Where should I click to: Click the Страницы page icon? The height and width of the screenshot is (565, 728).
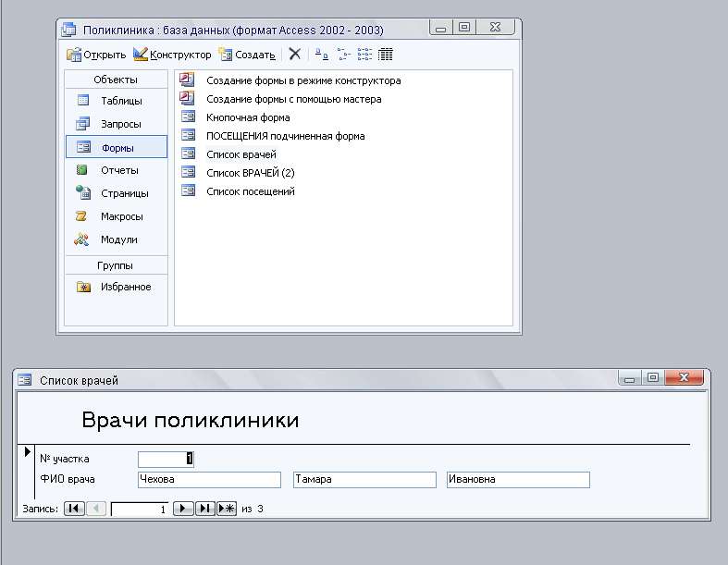(x=83, y=192)
